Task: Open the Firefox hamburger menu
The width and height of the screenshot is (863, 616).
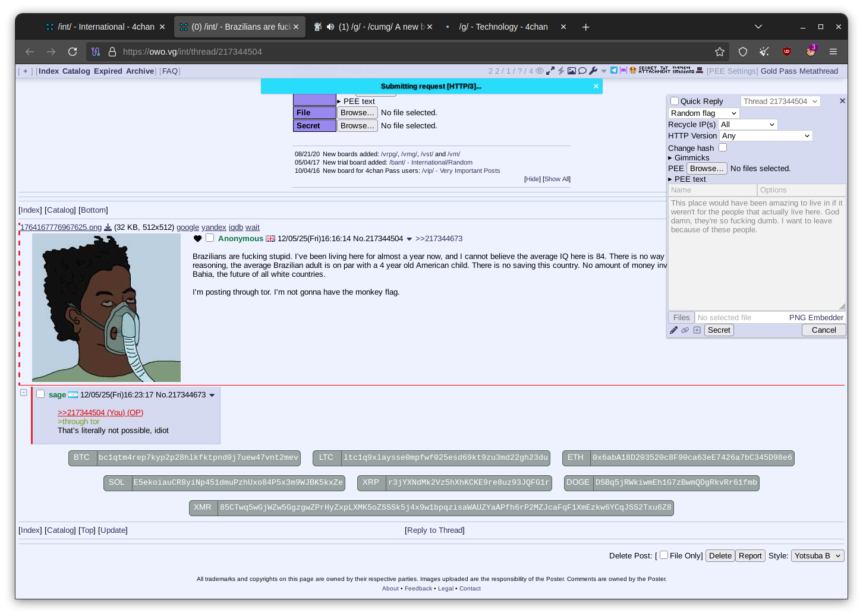Action: point(833,52)
